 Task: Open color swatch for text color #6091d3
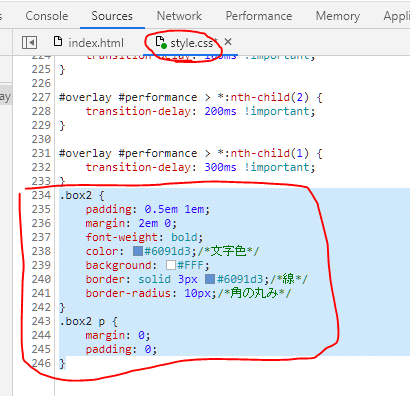point(138,251)
